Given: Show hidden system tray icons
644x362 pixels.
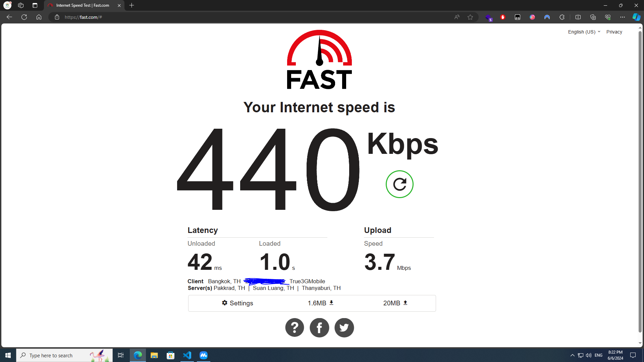Looking at the screenshot, I should (573, 355).
